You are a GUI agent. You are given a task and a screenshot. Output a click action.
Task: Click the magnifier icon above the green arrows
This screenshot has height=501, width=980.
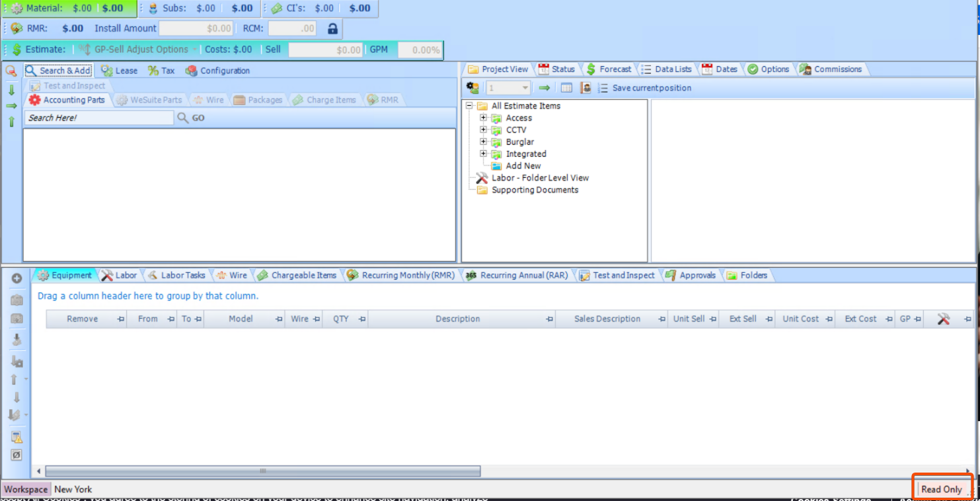[x=11, y=71]
